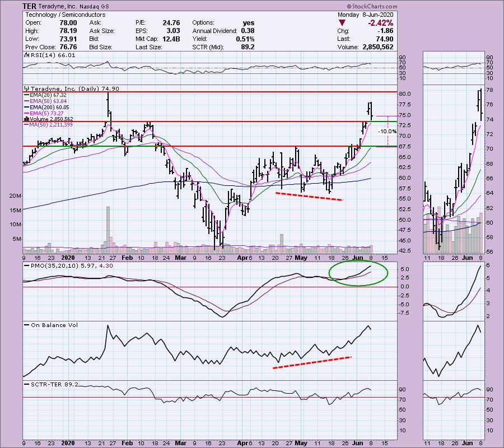Click the 5M volume axis label
Image resolution: width=504 pixels, height=448 pixels.
17,239
